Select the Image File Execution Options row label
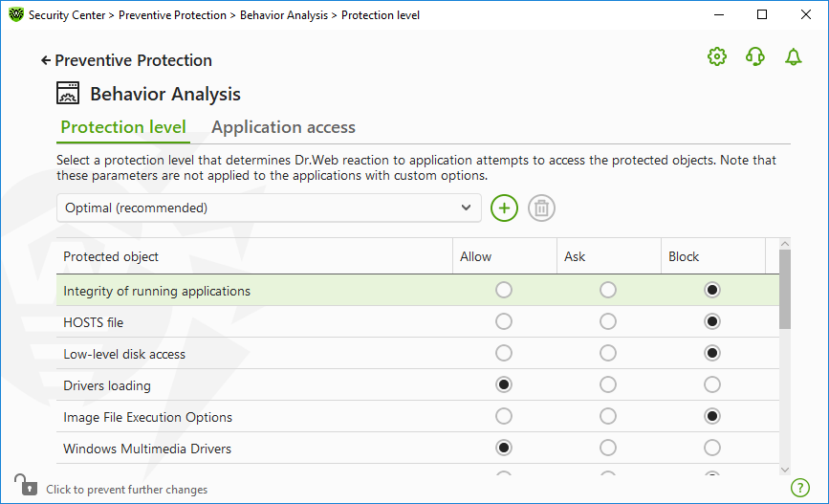The width and height of the screenshot is (829, 504). click(147, 418)
